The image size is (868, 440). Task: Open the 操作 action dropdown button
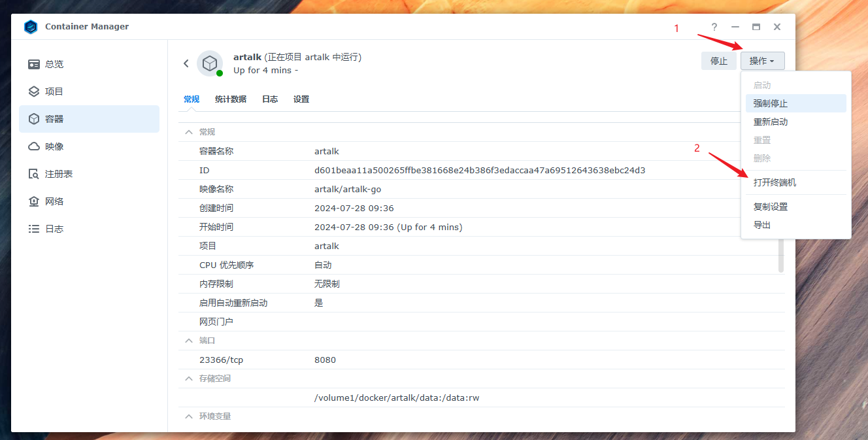click(762, 61)
